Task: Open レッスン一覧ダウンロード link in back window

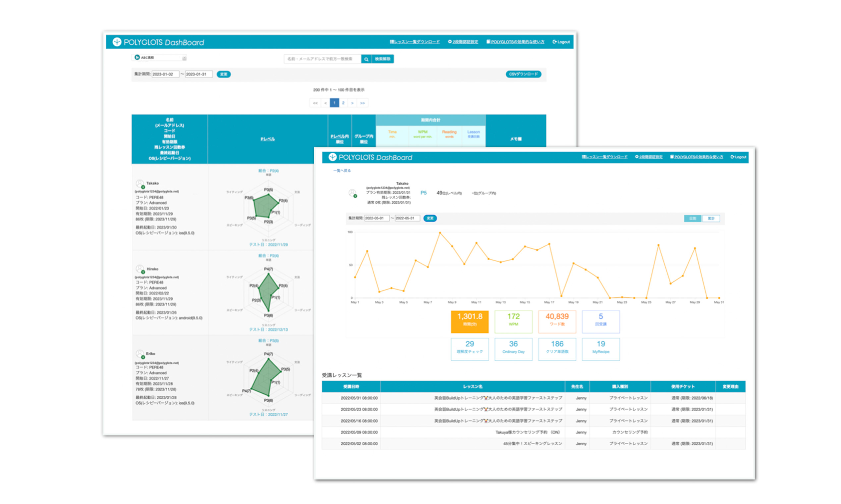Action: point(415,42)
